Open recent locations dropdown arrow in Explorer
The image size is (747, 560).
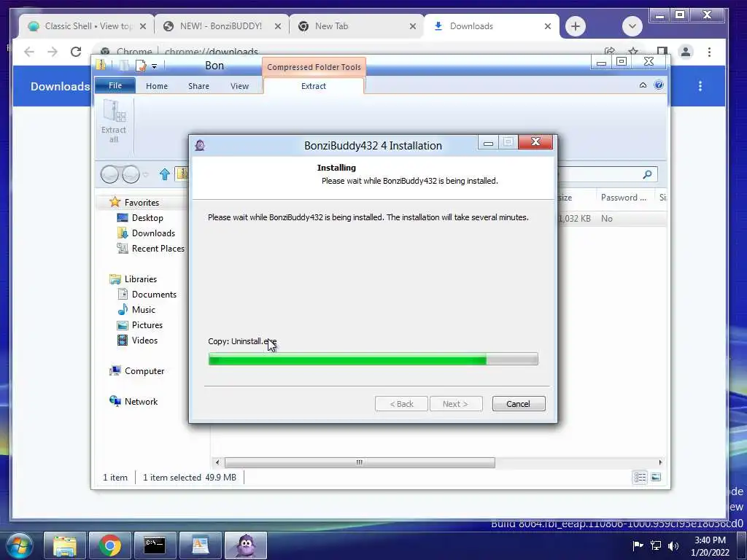pos(146,175)
